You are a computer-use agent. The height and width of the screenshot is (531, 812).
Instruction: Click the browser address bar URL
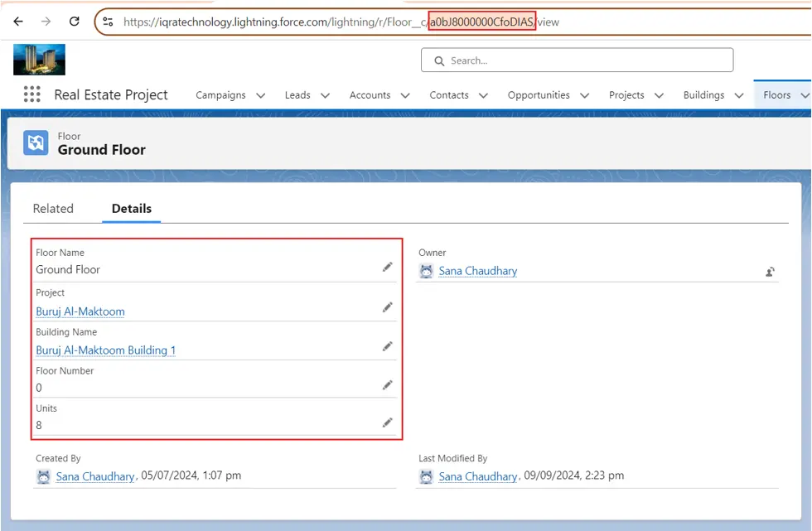click(341, 22)
